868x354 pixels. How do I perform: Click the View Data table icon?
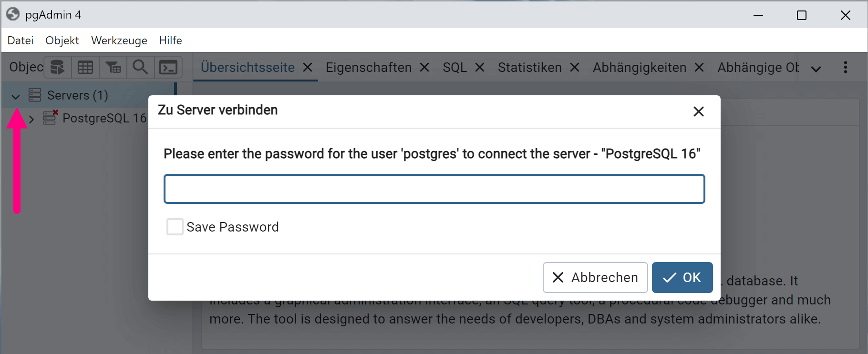tap(85, 67)
